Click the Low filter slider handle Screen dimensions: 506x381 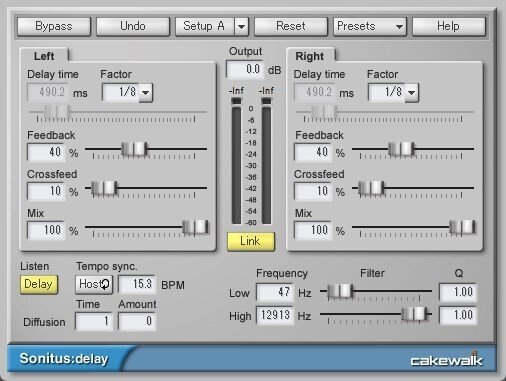[340, 291]
